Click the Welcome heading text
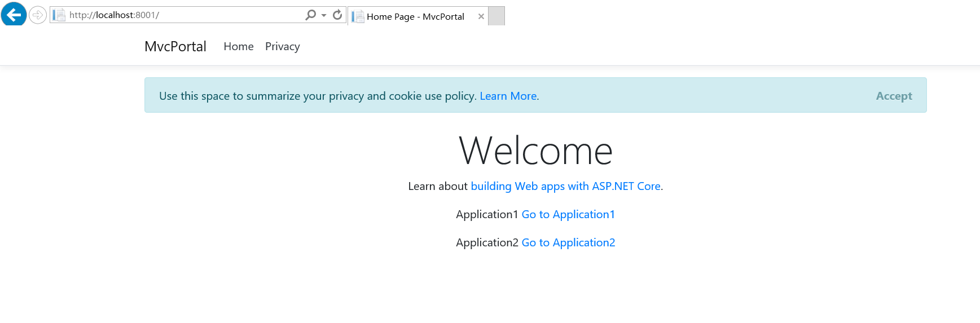Image resolution: width=980 pixels, height=323 pixels. click(x=535, y=151)
